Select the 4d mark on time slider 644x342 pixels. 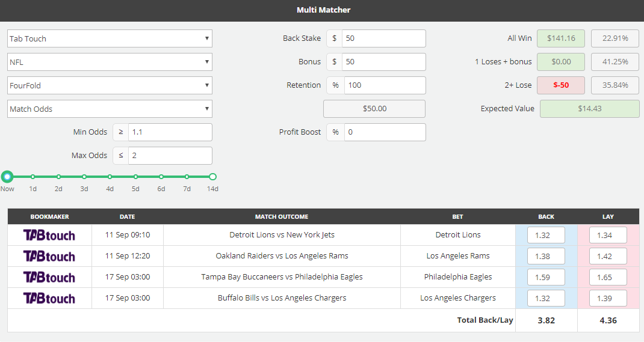click(x=110, y=177)
